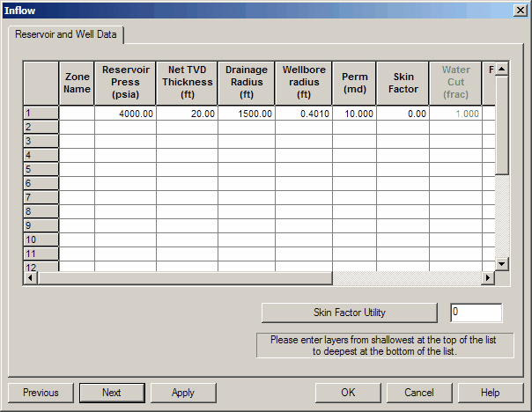Select the Wellbore radius cell 0.4010

click(x=303, y=114)
